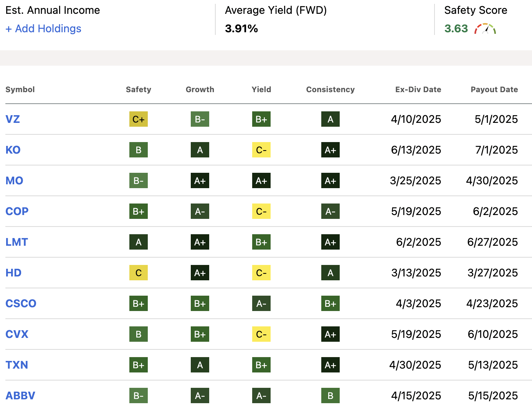Select the Average Yield value 3.91%
This screenshot has width=532, height=417.
[x=241, y=28]
